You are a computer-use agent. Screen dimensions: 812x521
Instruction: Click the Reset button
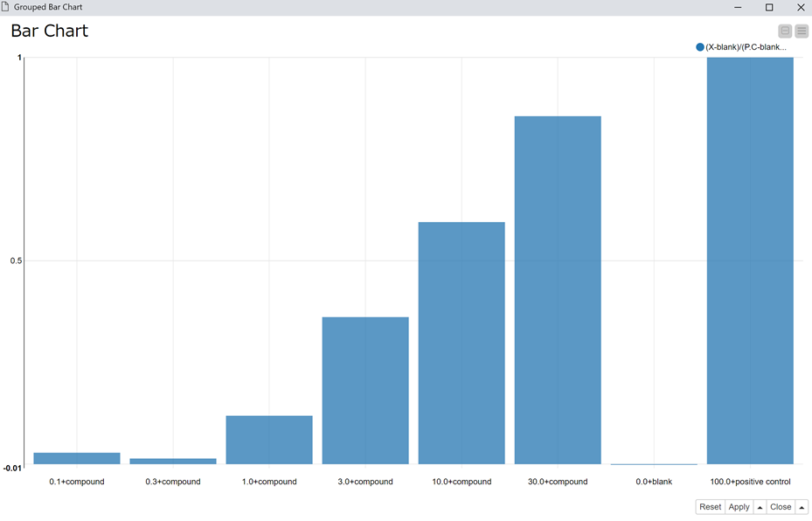coord(710,507)
